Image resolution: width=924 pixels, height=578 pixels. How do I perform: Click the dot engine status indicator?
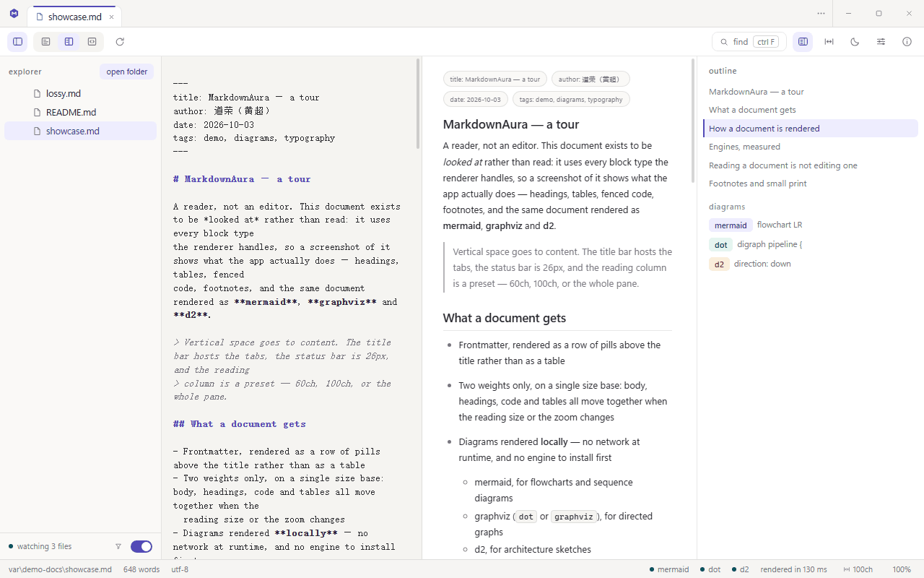point(710,569)
